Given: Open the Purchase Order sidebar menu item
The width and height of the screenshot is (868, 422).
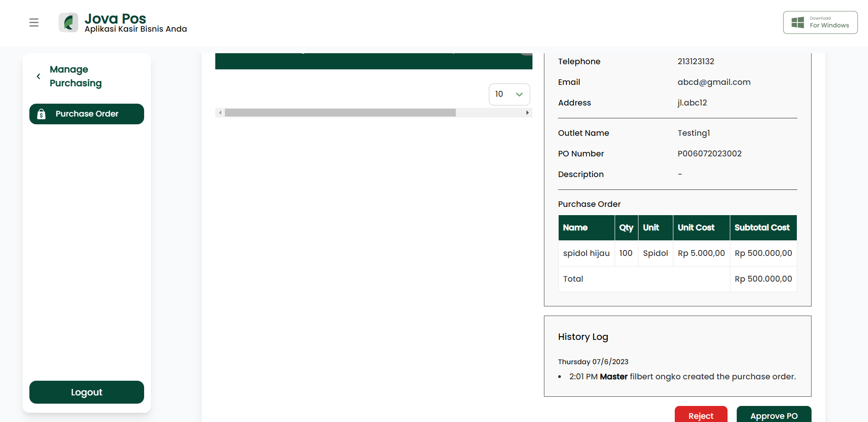Looking at the screenshot, I should point(87,114).
